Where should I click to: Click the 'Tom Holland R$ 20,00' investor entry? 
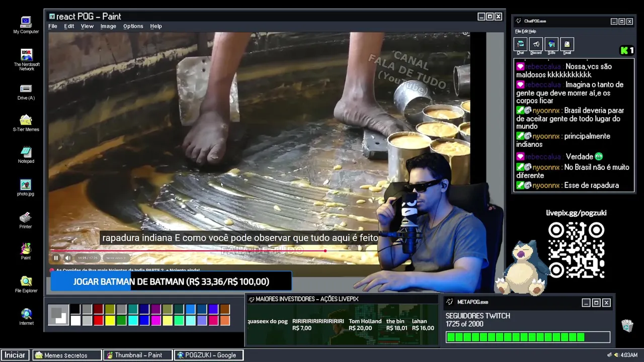tap(365, 325)
